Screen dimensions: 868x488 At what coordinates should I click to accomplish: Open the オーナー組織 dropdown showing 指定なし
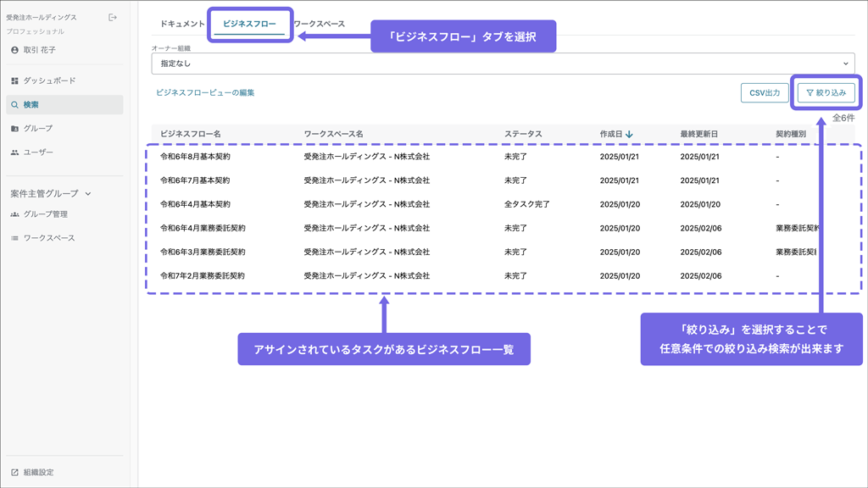[x=504, y=64]
